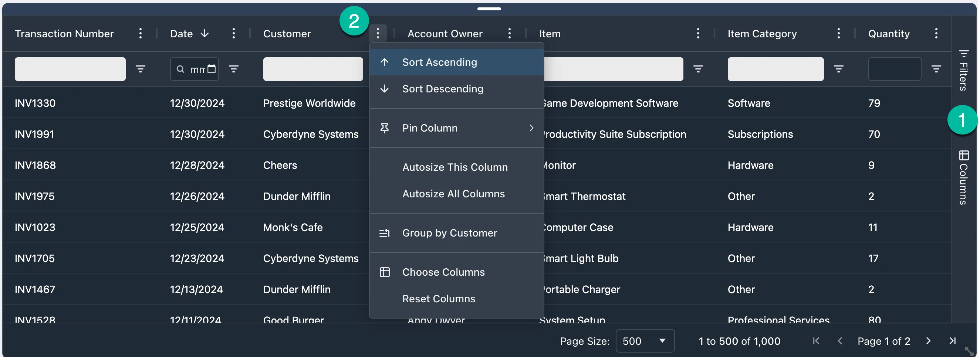Open the Item column menu
Screen dimensions: 980x357
(698, 34)
